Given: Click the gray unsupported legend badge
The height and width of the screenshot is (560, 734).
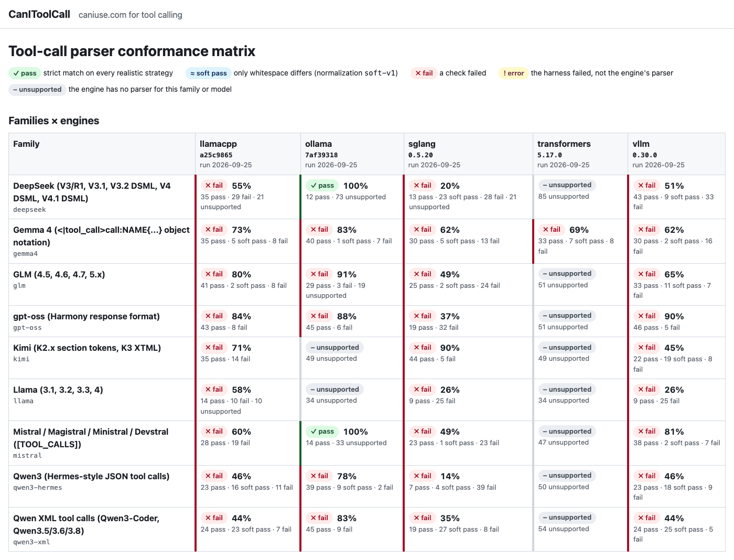Looking at the screenshot, I should (37, 90).
